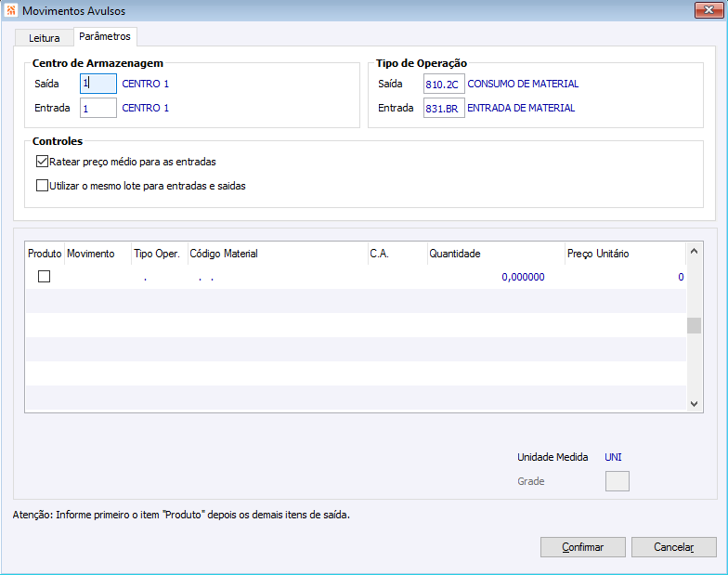Click the quantity cell showing 0,000000
This screenshot has height=575, width=728.
pyautogui.click(x=496, y=277)
